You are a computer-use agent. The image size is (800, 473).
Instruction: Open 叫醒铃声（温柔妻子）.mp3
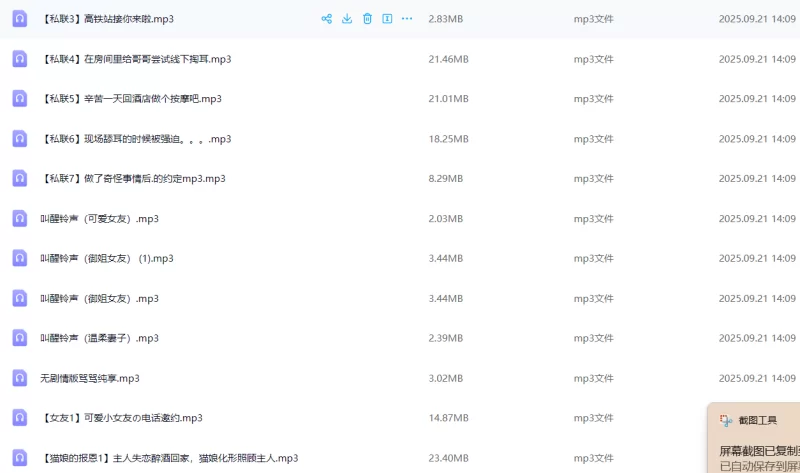click(x=99, y=338)
